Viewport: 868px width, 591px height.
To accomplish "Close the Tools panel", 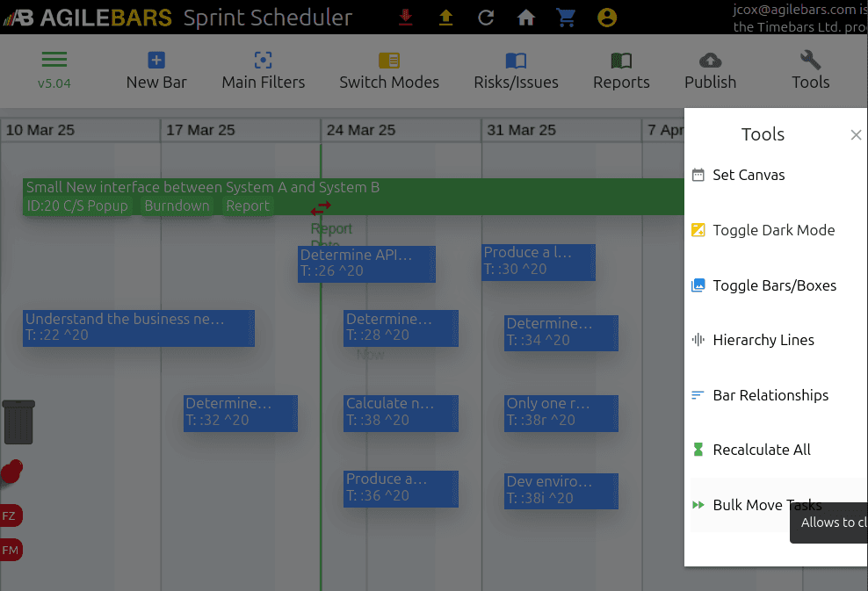I will coord(856,134).
